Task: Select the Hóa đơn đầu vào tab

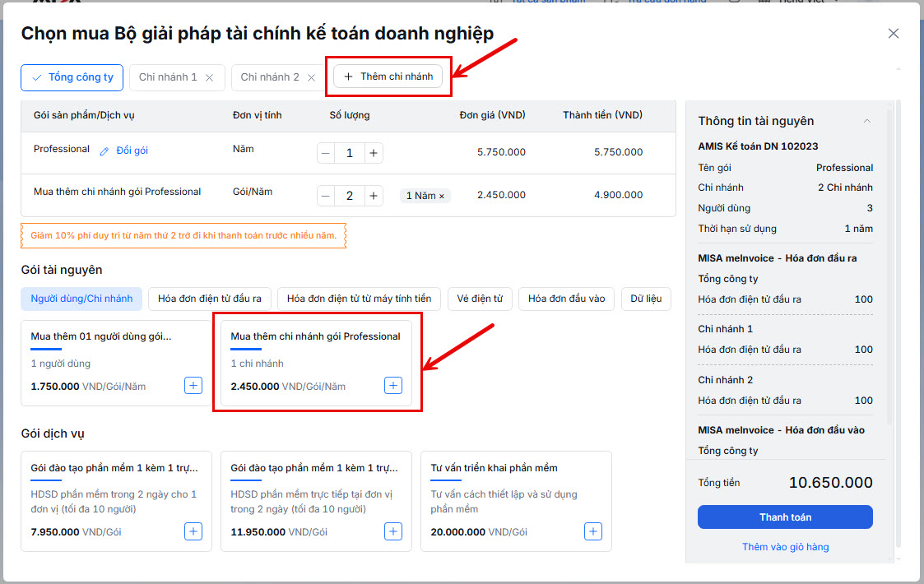Action: coord(566,299)
